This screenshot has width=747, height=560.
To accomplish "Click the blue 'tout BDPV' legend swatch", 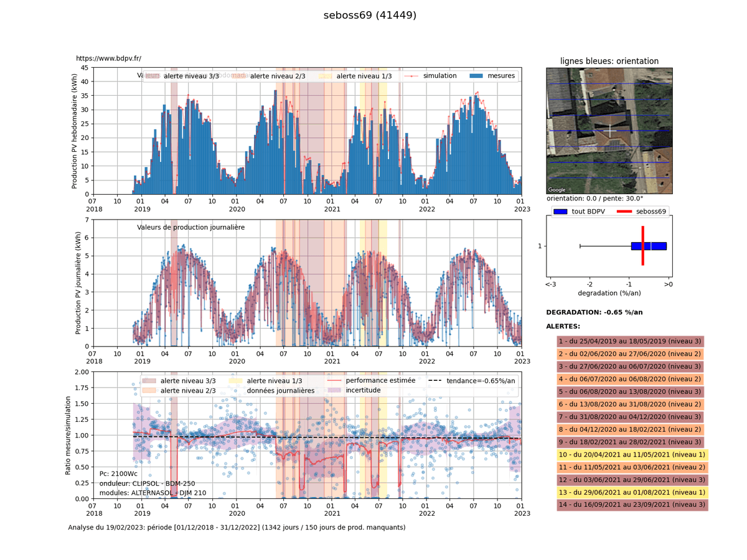I will click(x=560, y=212).
